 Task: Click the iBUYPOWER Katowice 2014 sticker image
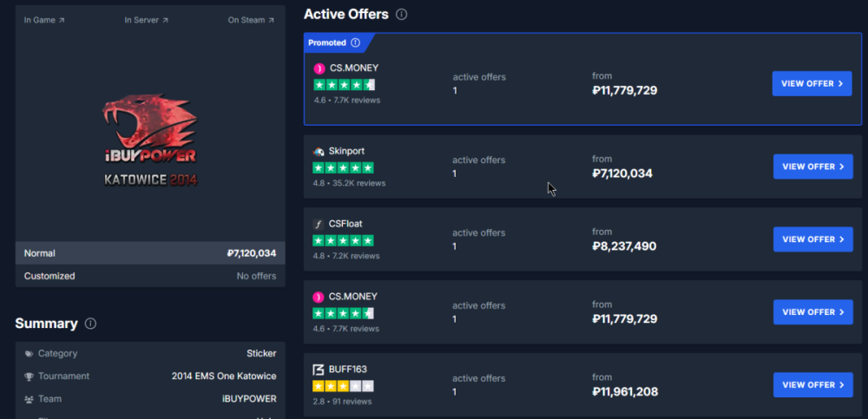150,141
